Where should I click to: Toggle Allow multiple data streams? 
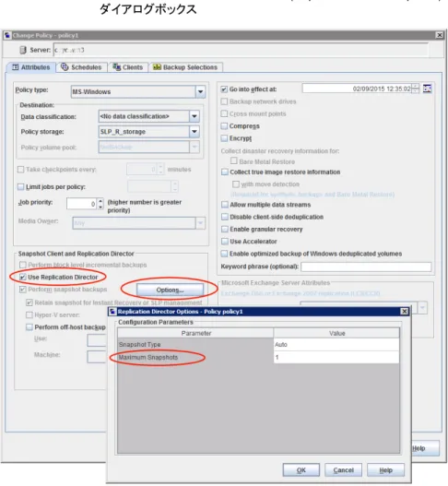(x=225, y=205)
